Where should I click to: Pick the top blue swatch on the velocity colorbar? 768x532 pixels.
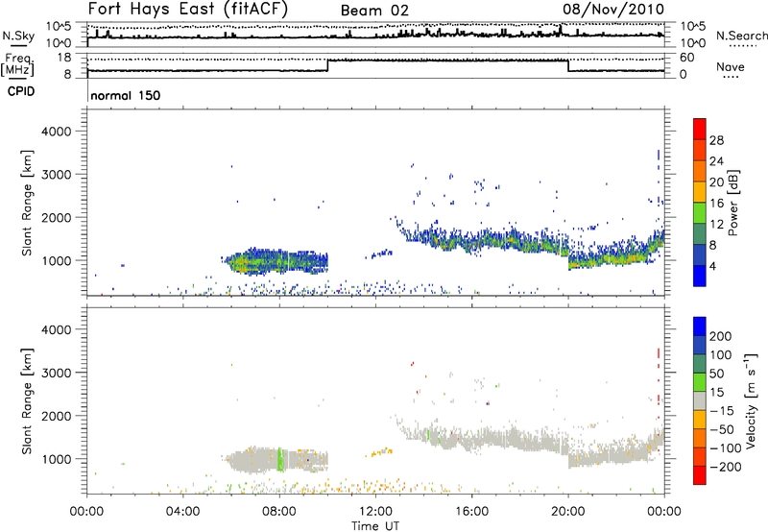700,326
